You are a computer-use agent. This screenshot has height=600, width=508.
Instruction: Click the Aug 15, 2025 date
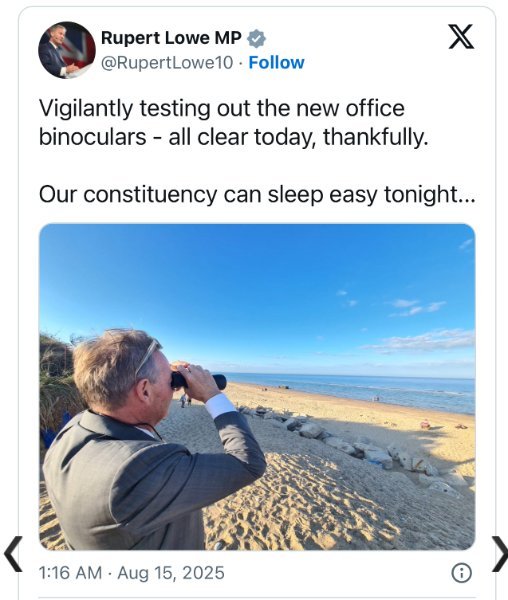[171, 573]
